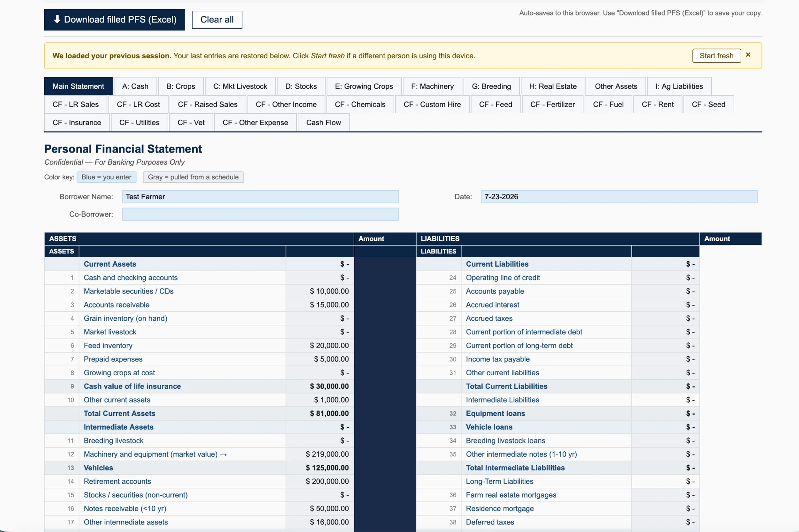Switch to CF - LR Cost tab
The height and width of the screenshot is (532, 799).
click(138, 104)
